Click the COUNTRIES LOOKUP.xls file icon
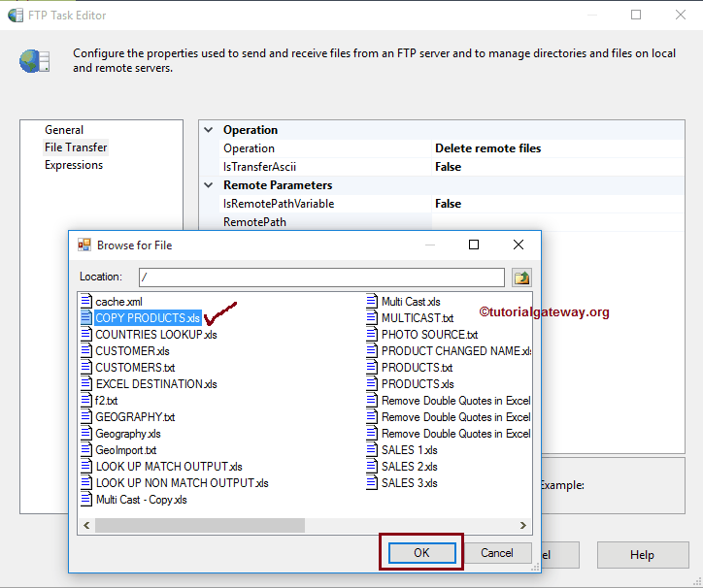The image size is (703, 588). (x=86, y=335)
